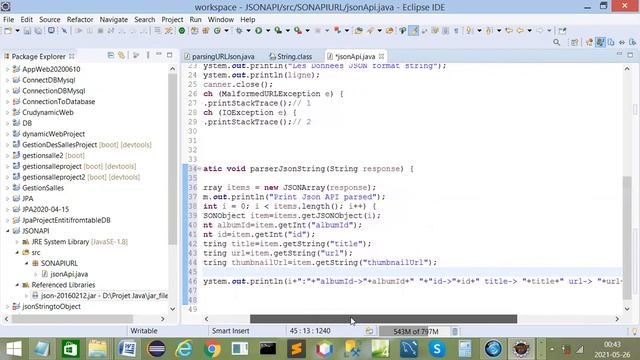Open the New file dropdown arrow
640x360 pixels.
pos(17,31)
